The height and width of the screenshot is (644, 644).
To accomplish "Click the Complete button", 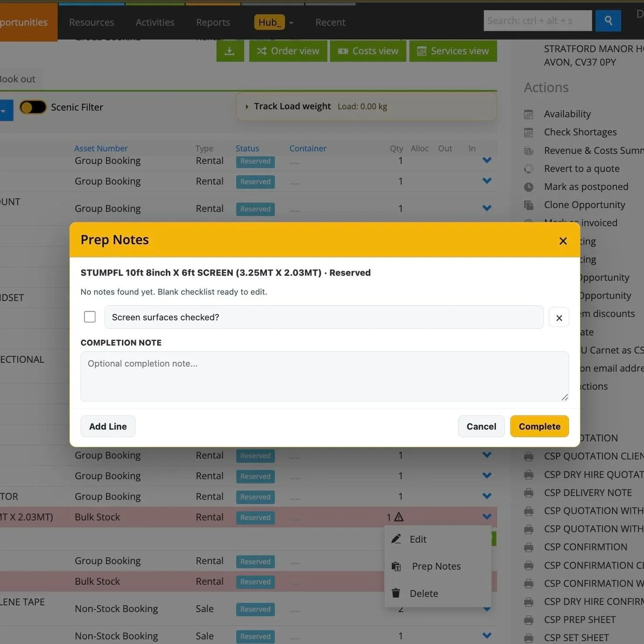I will 539,426.
